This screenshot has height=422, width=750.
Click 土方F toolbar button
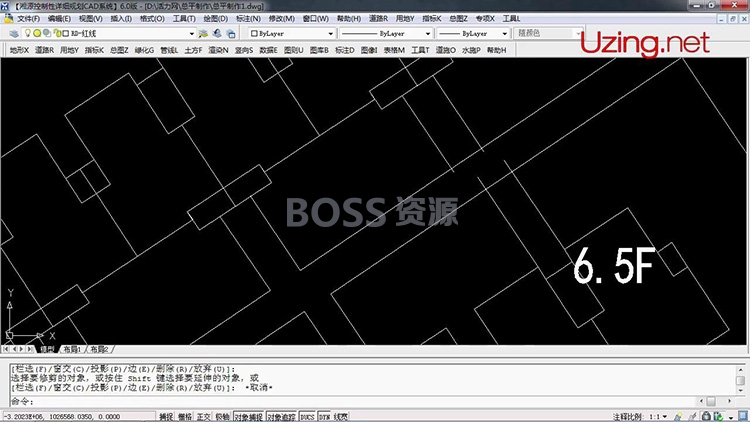tap(193, 50)
